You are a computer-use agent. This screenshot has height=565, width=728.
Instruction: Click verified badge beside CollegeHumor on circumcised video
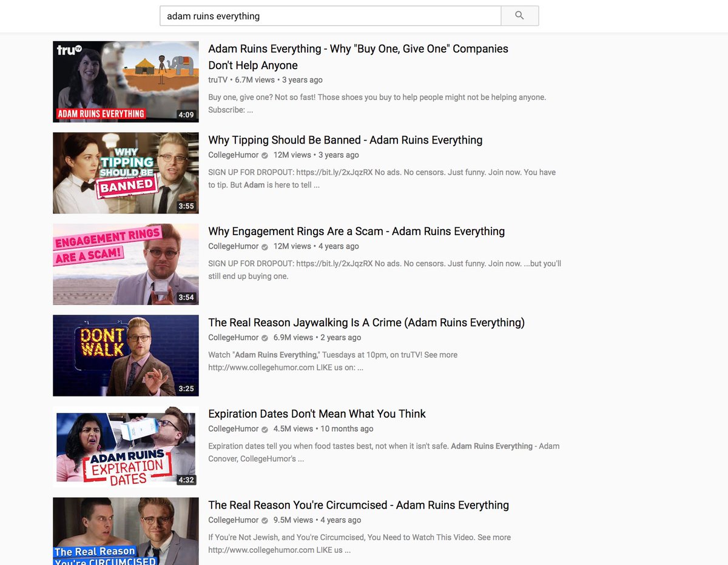[x=265, y=520]
